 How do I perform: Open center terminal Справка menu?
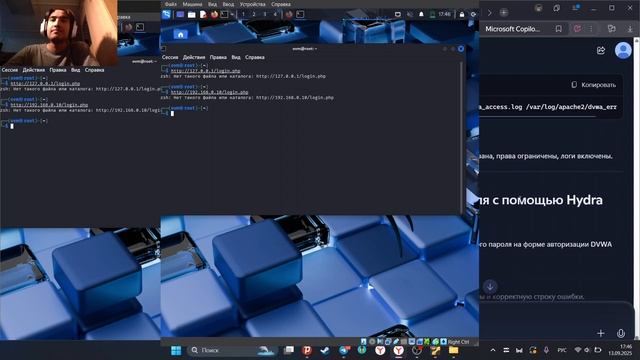pyautogui.click(x=255, y=57)
